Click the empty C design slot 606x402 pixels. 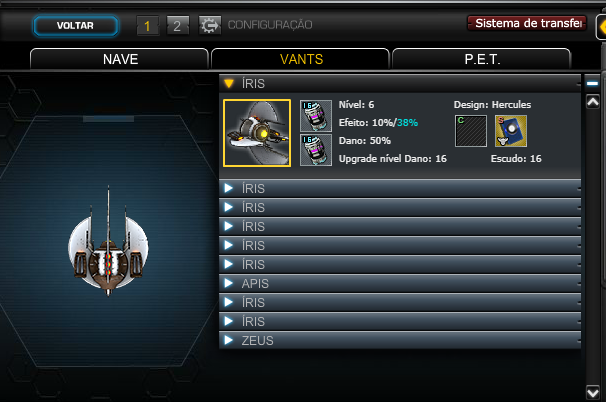point(471,131)
